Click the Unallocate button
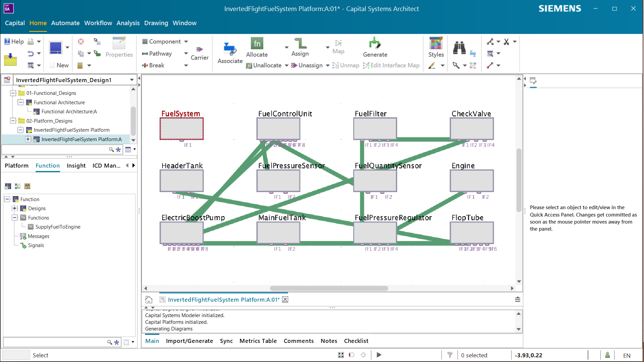644x362 pixels. coord(264,65)
